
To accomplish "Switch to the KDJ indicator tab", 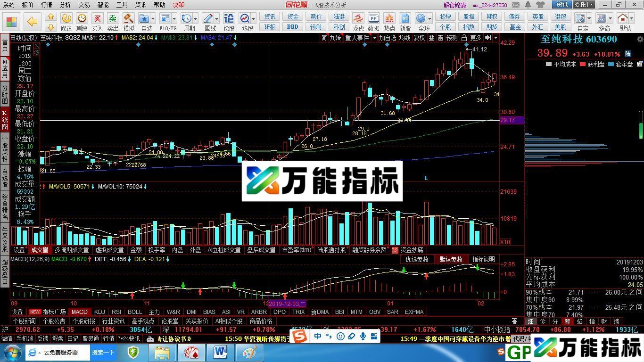I will pyautogui.click(x=101, y=312).
